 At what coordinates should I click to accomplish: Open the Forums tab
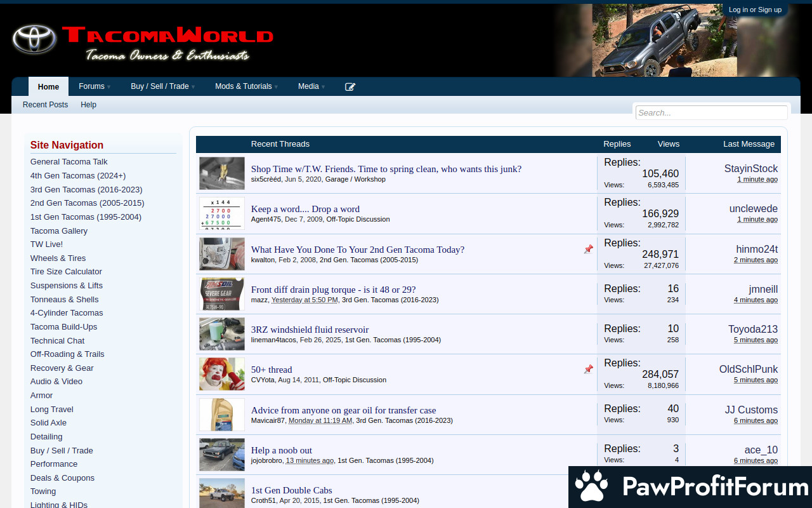click(91, 86)
